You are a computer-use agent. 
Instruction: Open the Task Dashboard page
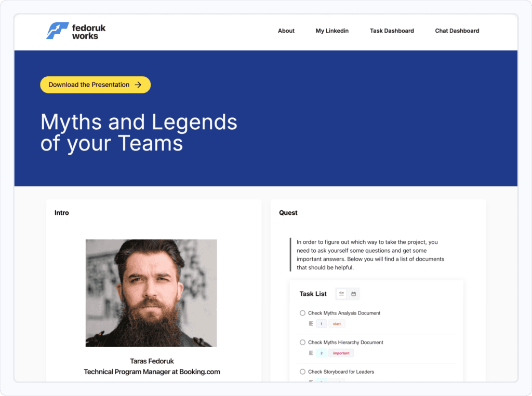click(392, 31)
